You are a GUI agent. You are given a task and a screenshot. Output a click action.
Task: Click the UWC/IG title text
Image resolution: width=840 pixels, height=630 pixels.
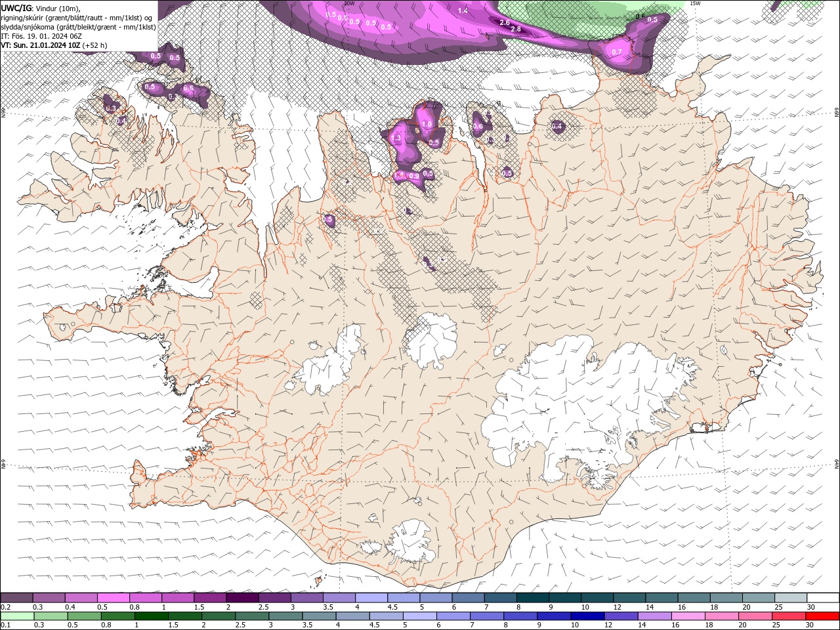click(16, 8)
